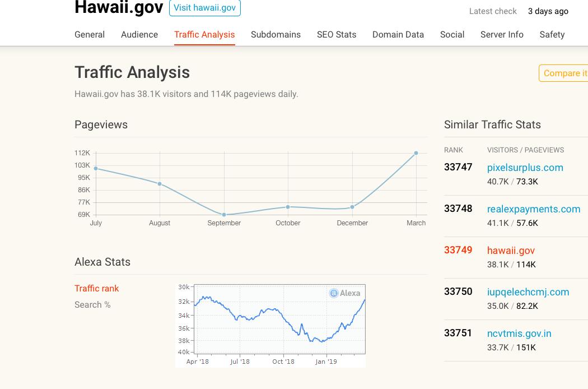Open the Domain Data tab
This screenshot has width=588, height=389.
[x=398, y=35]
